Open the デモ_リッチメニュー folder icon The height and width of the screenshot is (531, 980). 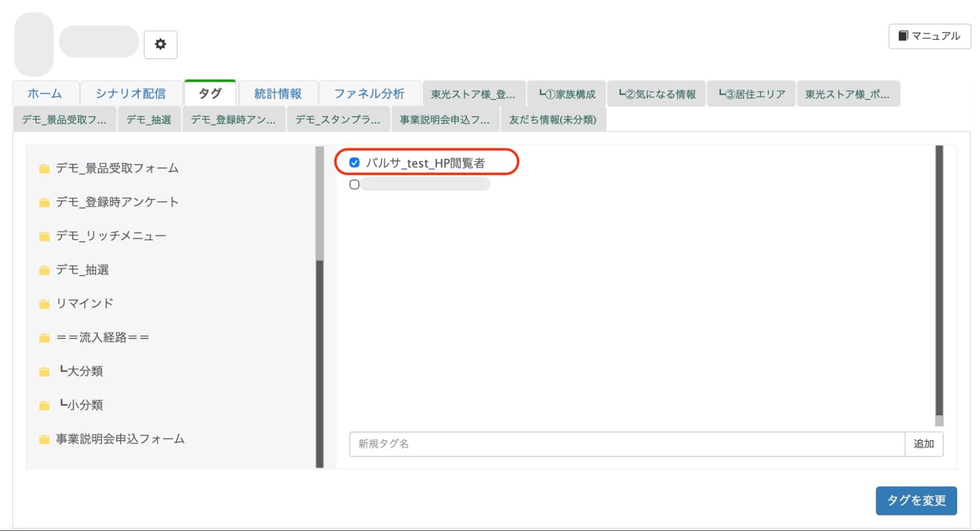click(x=45, y=235)
